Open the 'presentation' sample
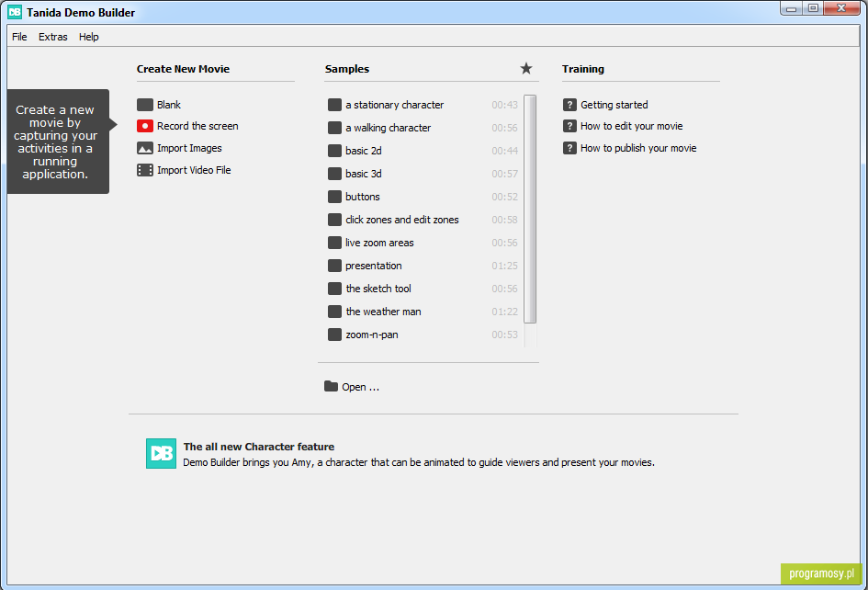This screenshot has width=868, height=590. [x=374, y=266]
